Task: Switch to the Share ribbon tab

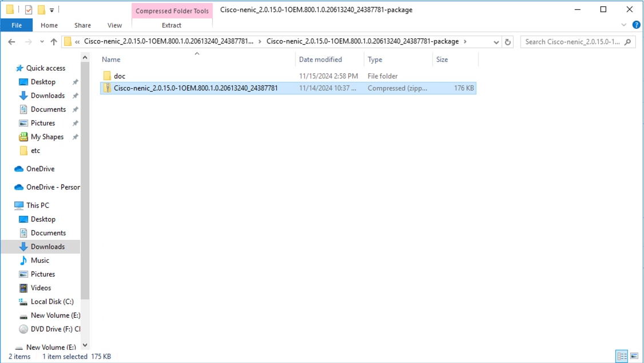Action: tap(82, 25)
